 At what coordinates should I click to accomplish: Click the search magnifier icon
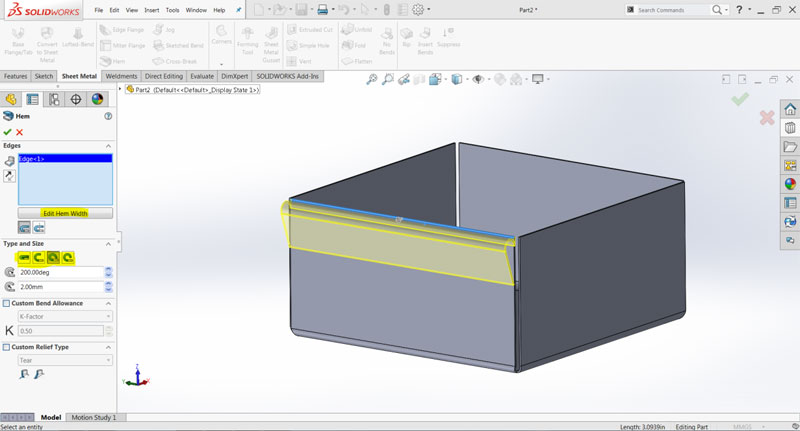(717, 10)
